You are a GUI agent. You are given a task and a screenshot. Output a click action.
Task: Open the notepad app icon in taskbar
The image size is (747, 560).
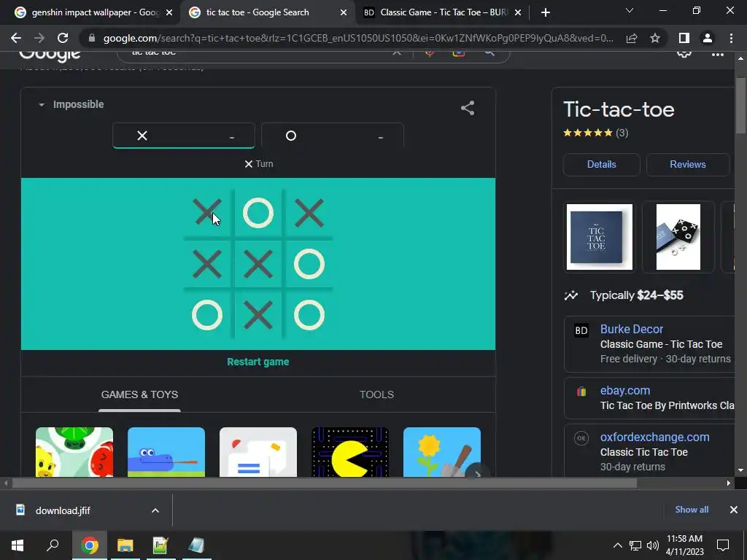click(160, 545)
